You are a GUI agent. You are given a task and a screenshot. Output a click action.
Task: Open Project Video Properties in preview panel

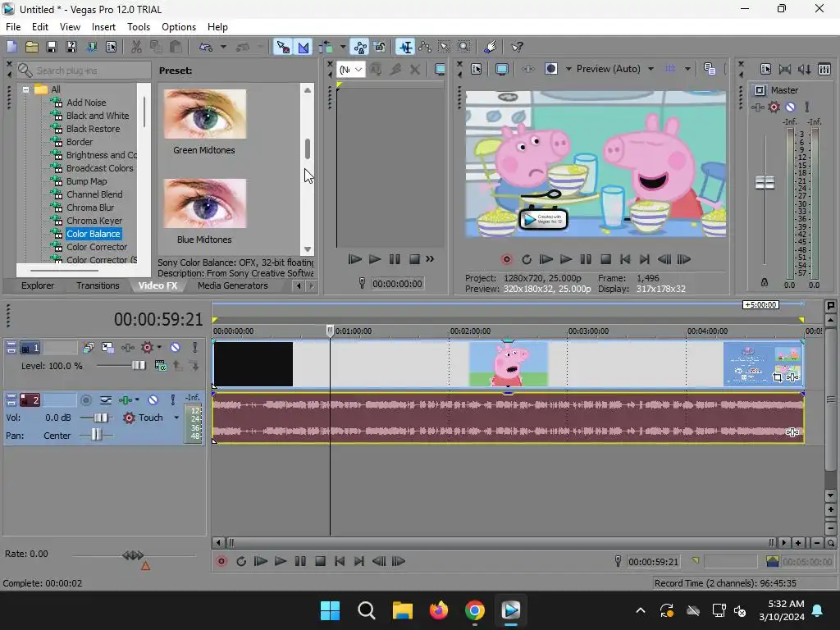pyautogui.click(x=476, y=69)
